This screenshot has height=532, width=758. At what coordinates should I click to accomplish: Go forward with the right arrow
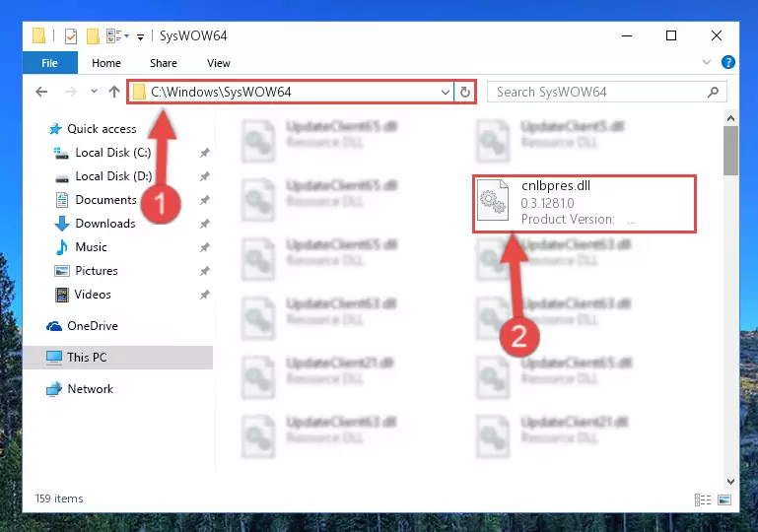71,92
